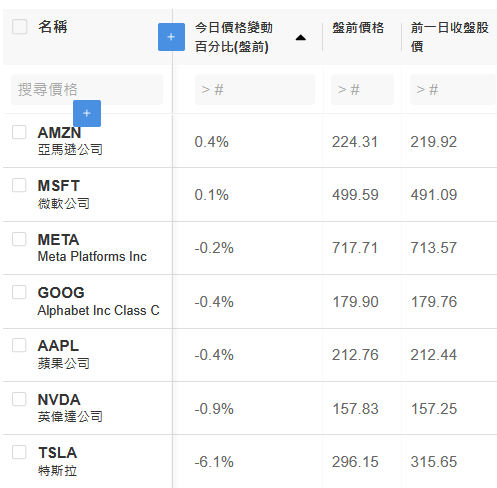Enable the GOOG row checkbox
The height and width of the screenshot is (488, 497).
(19, 292)
